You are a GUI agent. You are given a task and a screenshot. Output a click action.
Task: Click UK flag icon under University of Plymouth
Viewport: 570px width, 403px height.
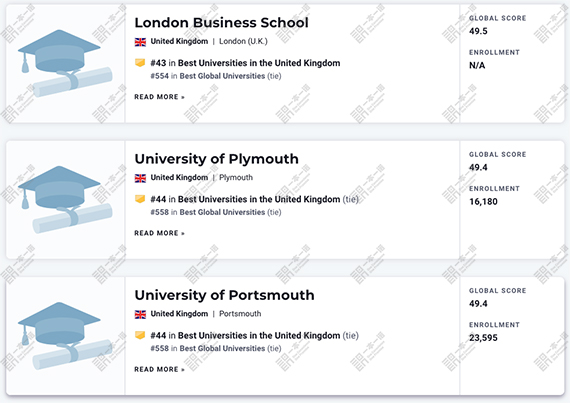(140, 178)
